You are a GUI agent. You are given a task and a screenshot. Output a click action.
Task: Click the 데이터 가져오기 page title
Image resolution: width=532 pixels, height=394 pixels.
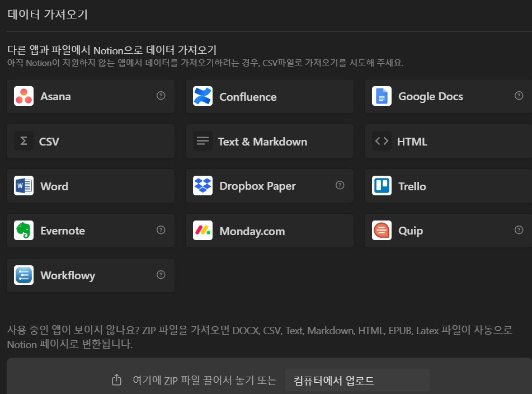click(48, 14)
